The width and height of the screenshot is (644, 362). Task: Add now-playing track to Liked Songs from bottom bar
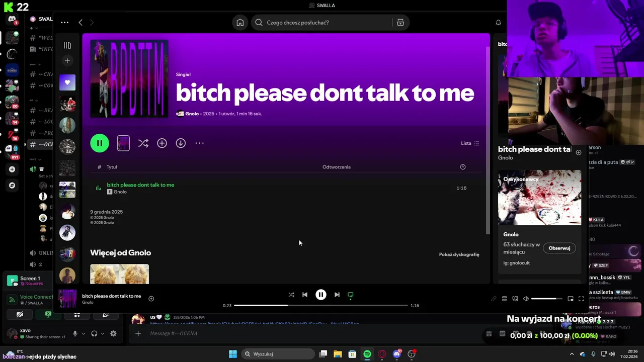click(151, 299)
